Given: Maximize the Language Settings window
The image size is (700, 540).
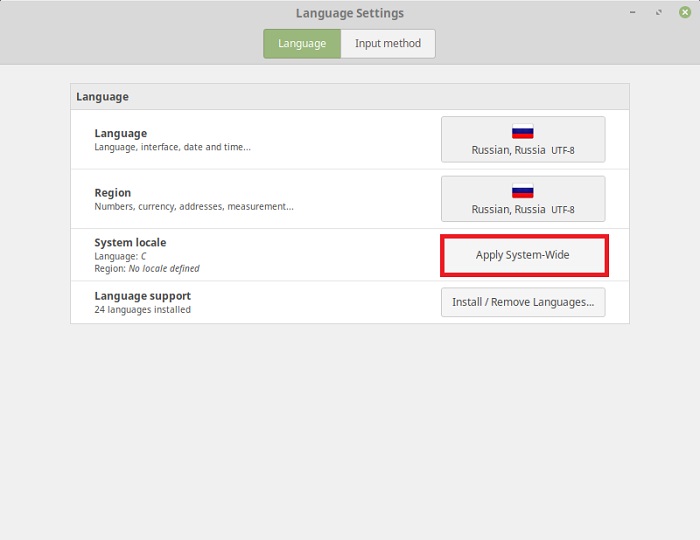Looking at the screenshot, I should [x=658, y=12].
